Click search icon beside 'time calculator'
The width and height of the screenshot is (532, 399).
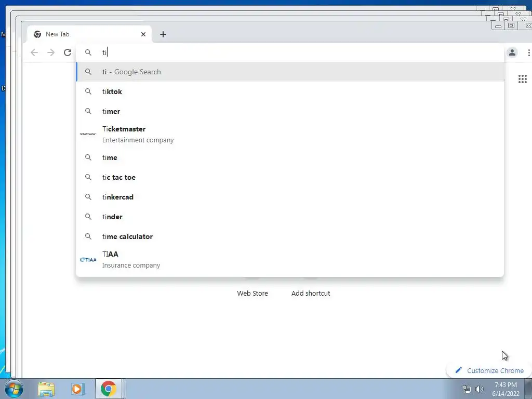coord(88,236)
